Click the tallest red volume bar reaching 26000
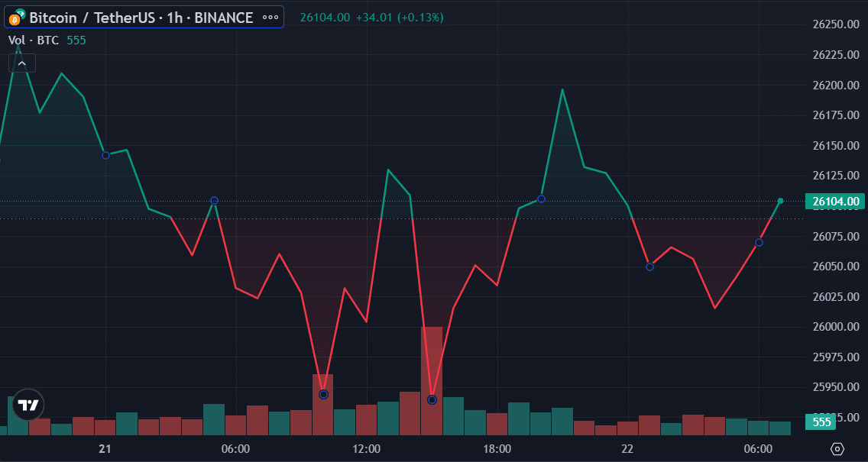 [x=432, y=380]
